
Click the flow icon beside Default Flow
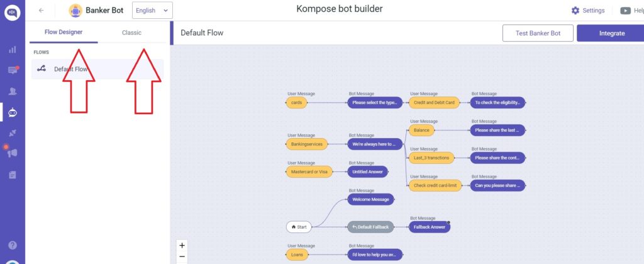tap(42, 69)
